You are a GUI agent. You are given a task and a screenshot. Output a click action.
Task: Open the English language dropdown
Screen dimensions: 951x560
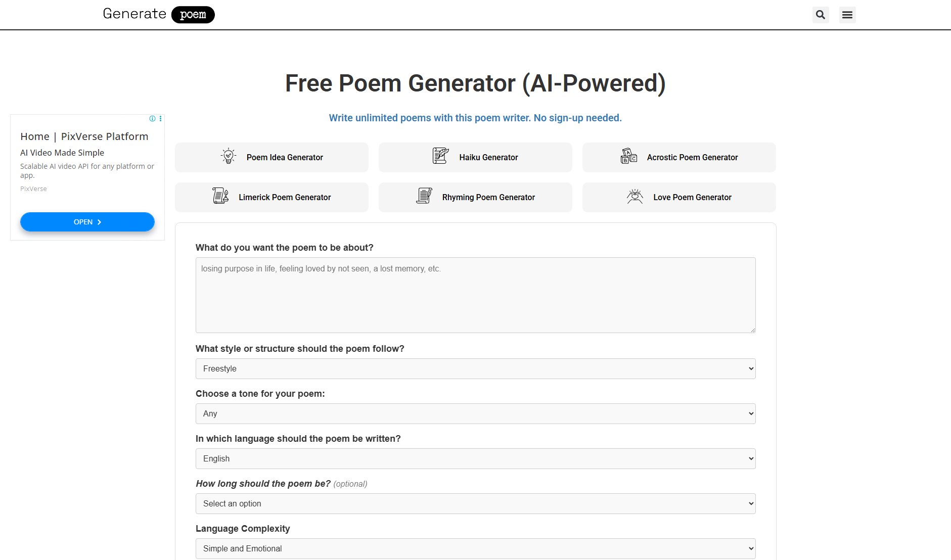(x=475, y=459)
